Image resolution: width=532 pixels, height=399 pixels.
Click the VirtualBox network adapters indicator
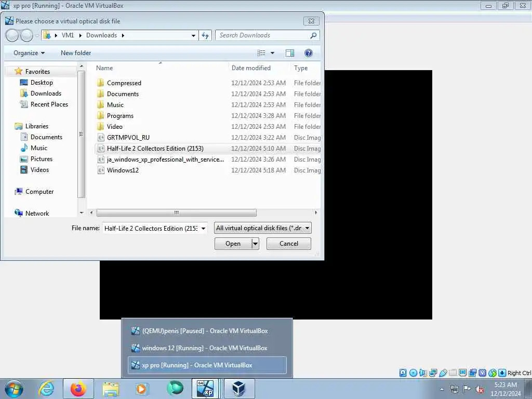pos(433,373)
